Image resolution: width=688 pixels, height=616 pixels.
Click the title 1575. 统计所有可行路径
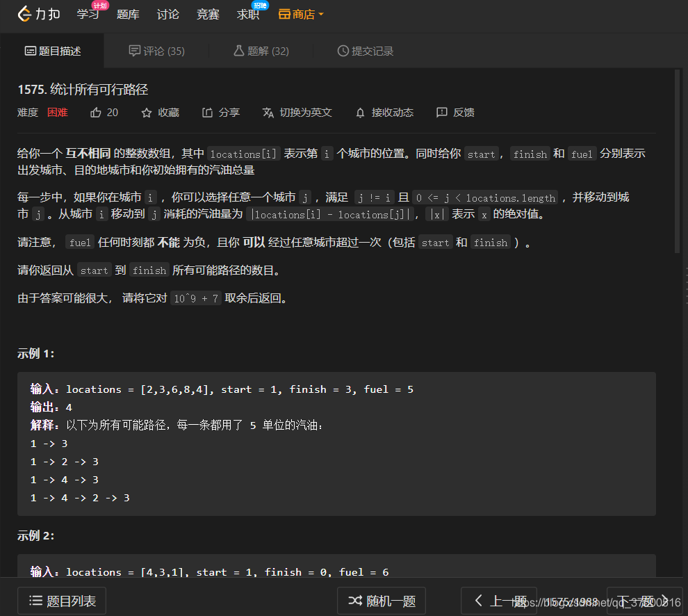(x=83, y=90)
